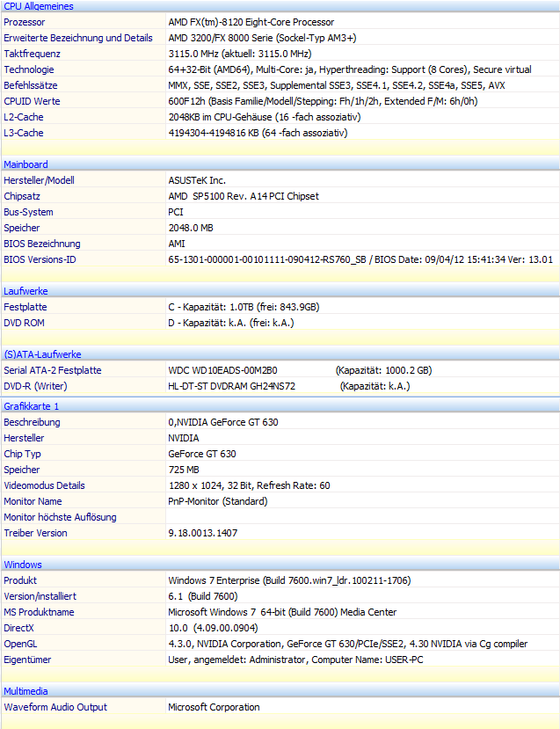
Task: Select the owner value 'User, angemeldet: Administrator'
Action: pyautogui.click(x=295, y=659)
